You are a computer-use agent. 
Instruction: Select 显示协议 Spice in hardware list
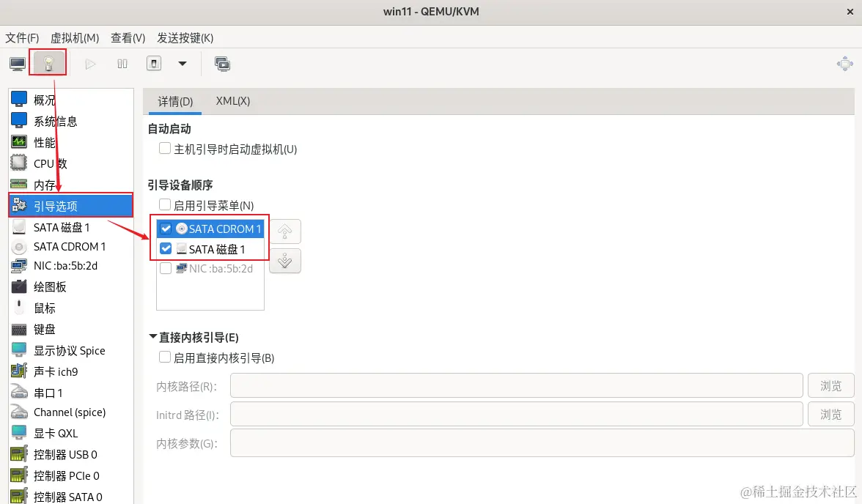pyautogui.click(x=71, y=350)
